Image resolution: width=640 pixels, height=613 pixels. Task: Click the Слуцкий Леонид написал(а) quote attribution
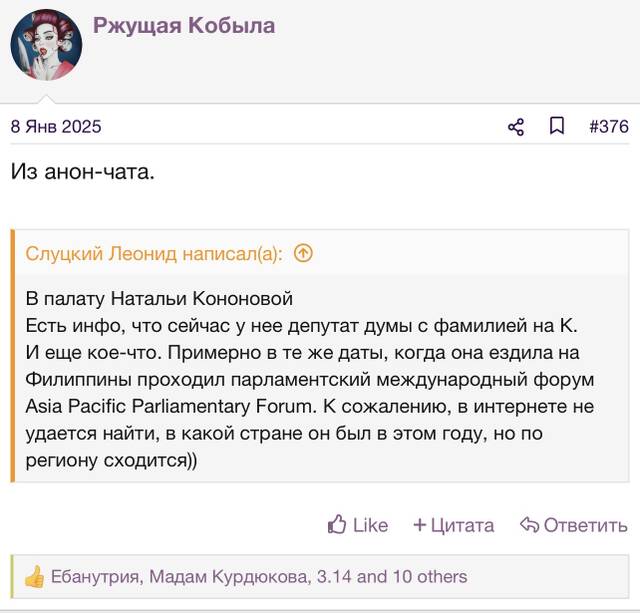154,254
